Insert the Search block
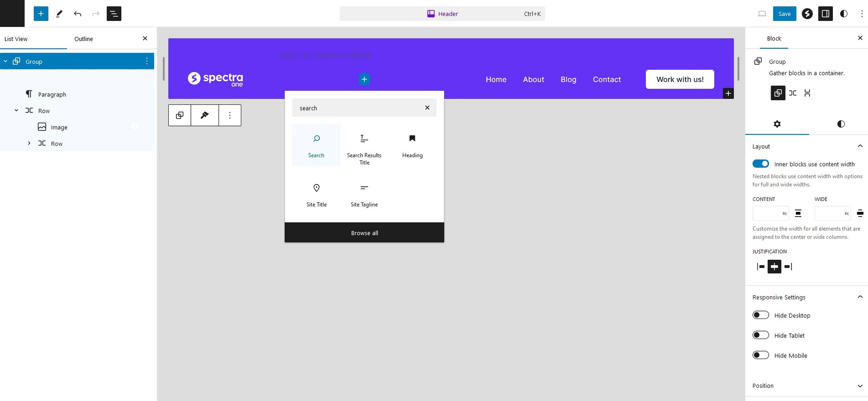This screenshot has width=868, height=401. pyautogui.click(x=316, y=145)
